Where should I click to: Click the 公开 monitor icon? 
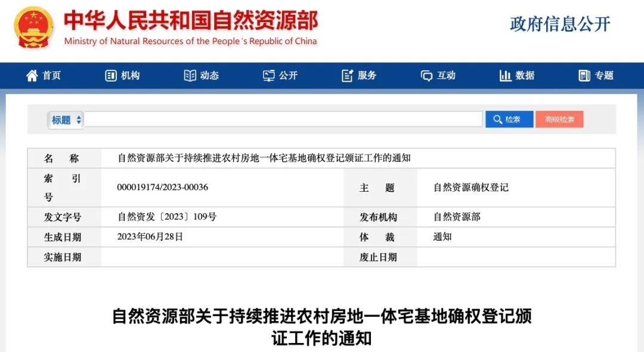coord(269,76)
